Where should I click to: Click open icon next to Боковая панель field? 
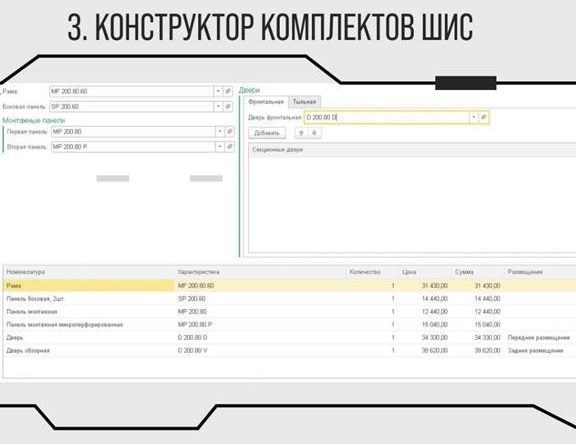(228, 107)
